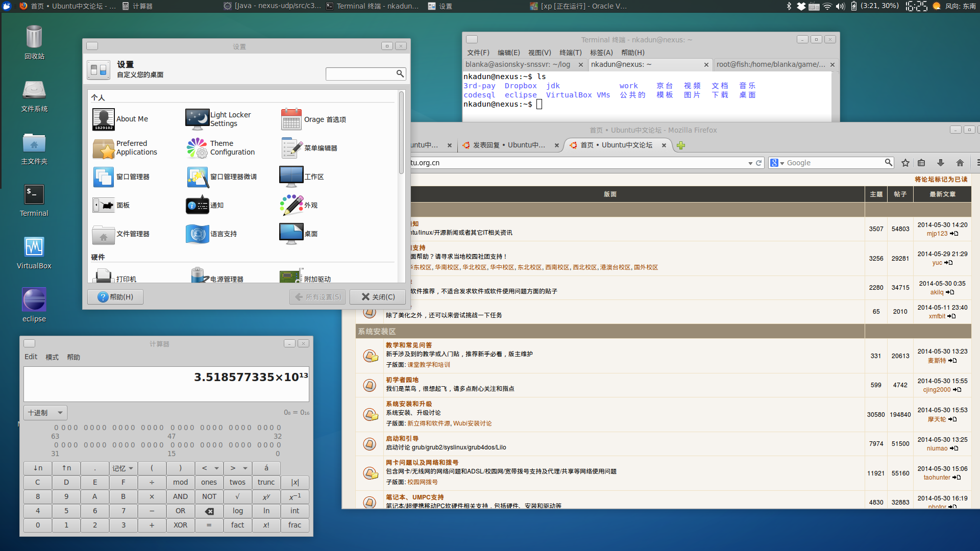Launch eclipse desktop icon
Viewport: 980px width, 551px height.
coord(34,305)
